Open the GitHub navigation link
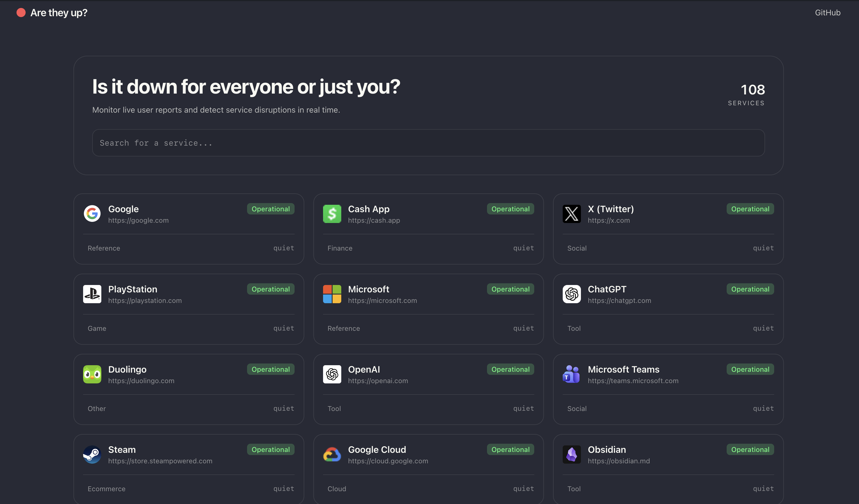 pyautogui.click(x=828, y=13)
